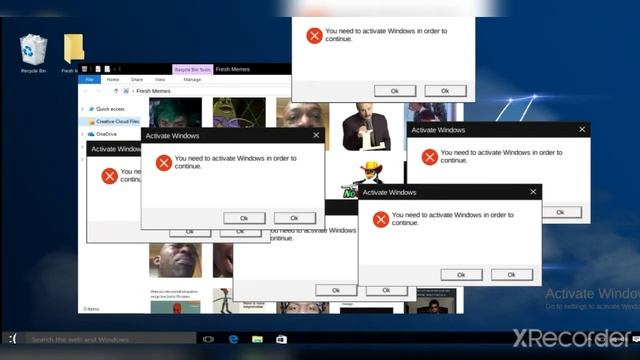The height and width of the screenshot is (360, 640).
Task: Click the Ok button in dialog beside Windows logo
Action: (x=562, y=212)
